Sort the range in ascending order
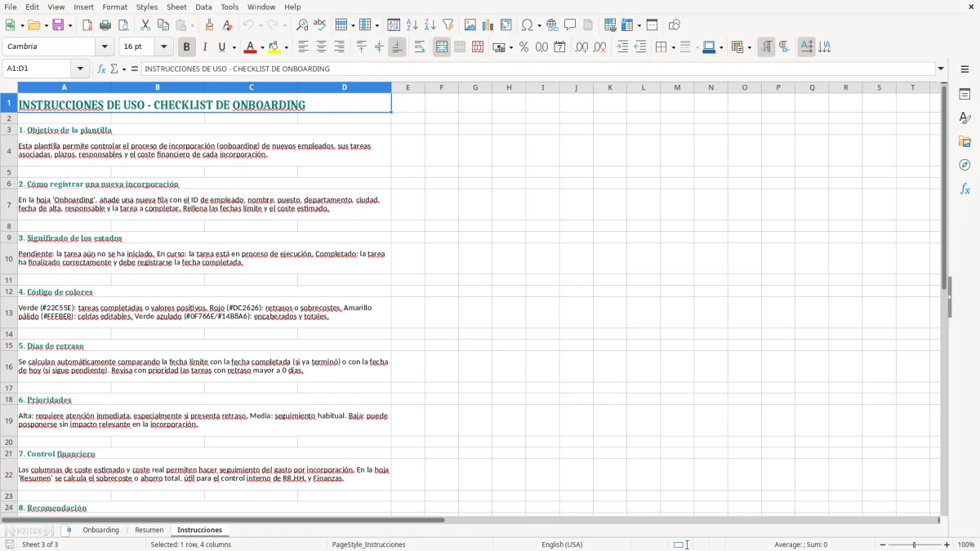This screenshot has height=551, width=980. tap(412, 25)
